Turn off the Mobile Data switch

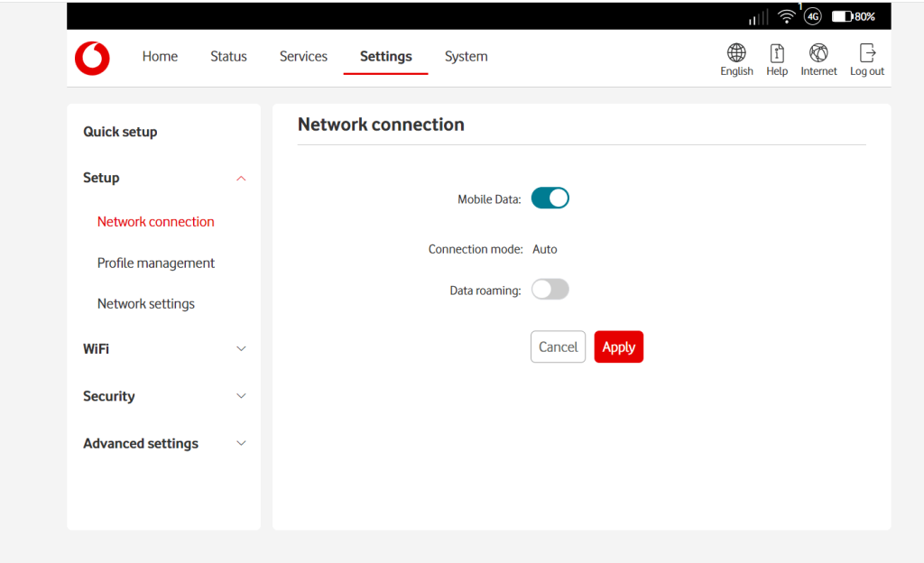tap(550, 198)
